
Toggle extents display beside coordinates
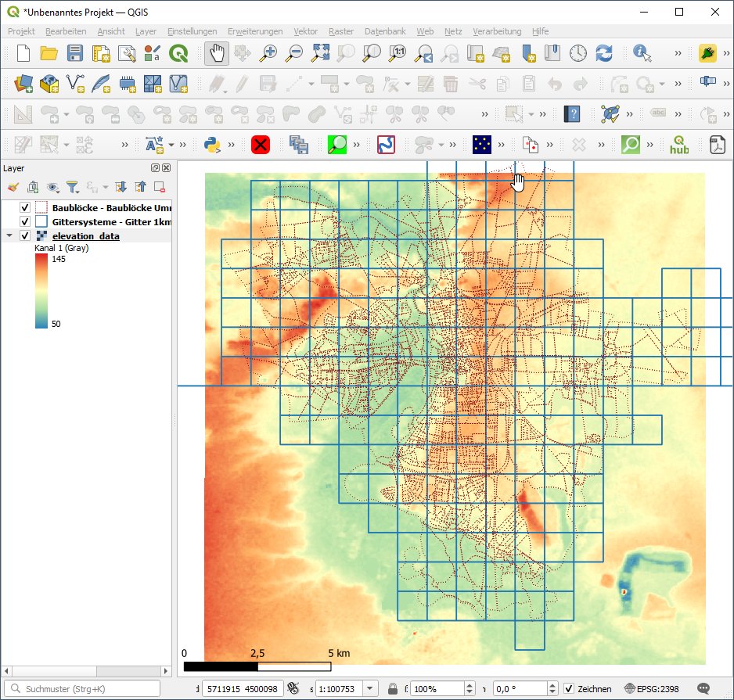293,688
